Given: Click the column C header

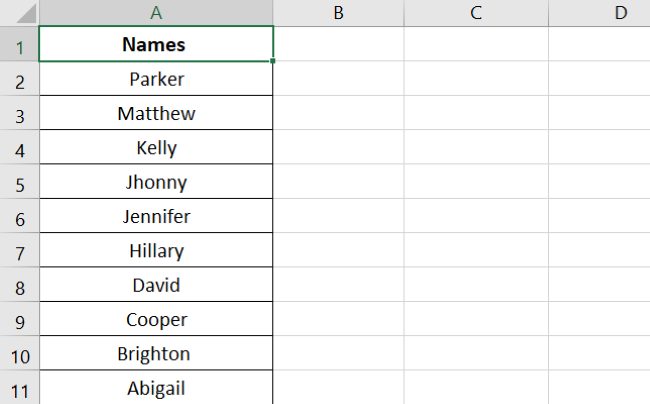Looking at the screenshot, I should coord(476,13).
